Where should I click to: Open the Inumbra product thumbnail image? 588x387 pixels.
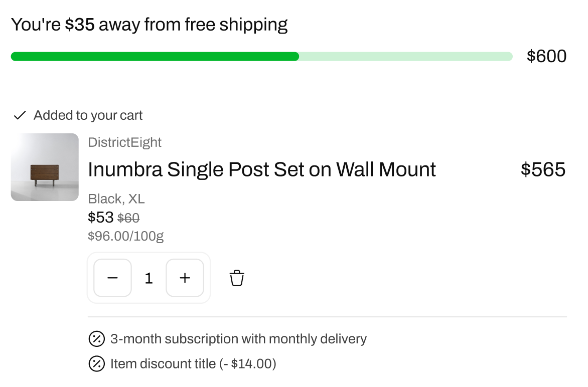[x=45, y=167]
